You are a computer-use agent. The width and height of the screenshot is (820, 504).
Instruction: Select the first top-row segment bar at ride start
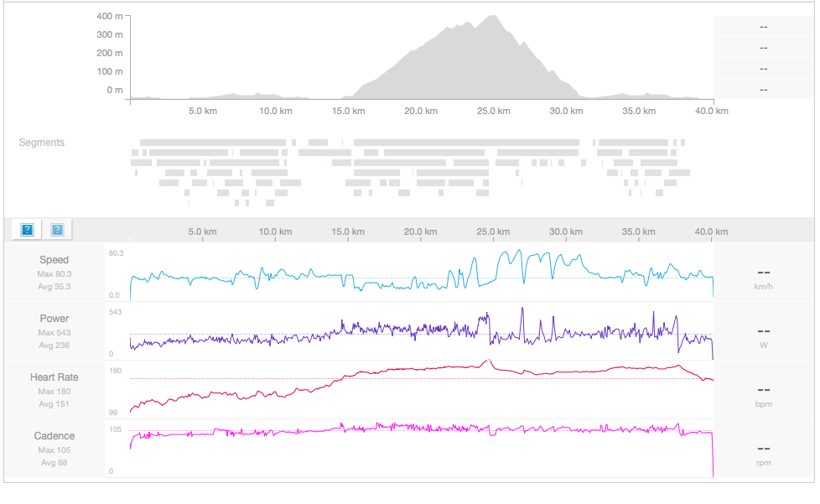tap(212, 143)
